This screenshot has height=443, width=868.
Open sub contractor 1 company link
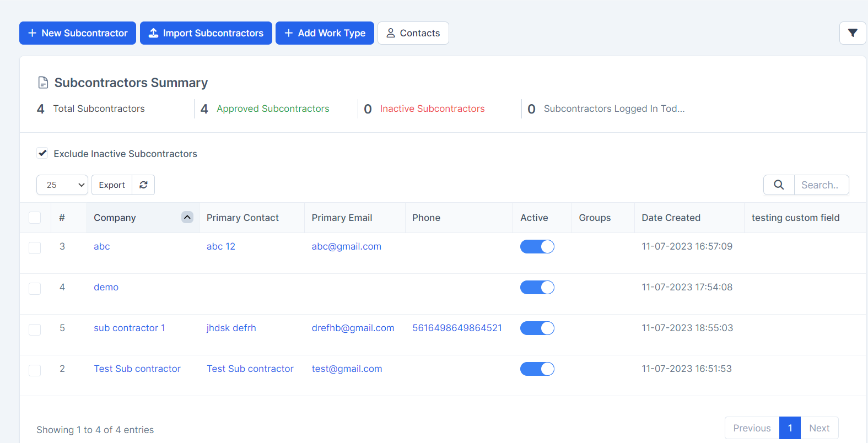(130, 328)
